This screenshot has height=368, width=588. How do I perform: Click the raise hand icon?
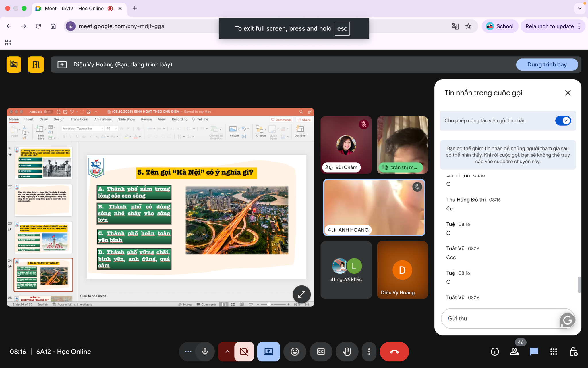pos(347,351)
